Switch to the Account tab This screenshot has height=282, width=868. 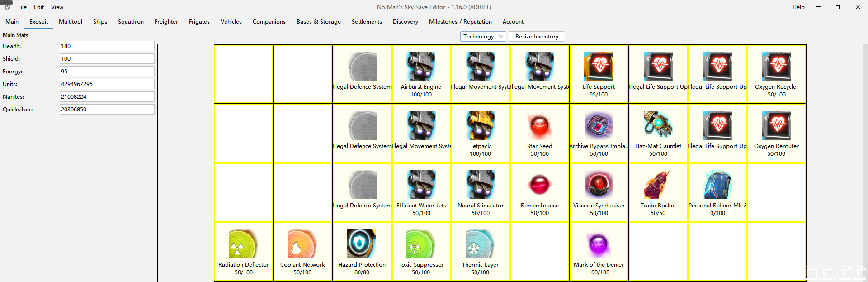pos(513,22)
